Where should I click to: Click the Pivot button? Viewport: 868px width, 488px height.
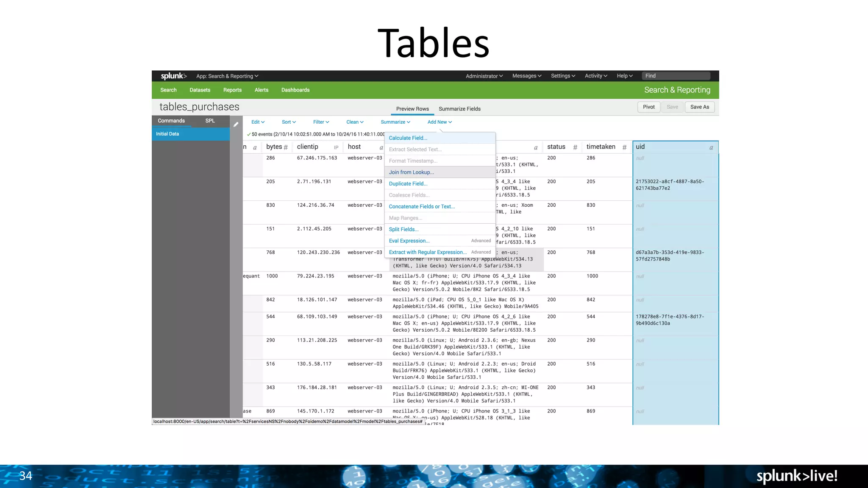648,107
